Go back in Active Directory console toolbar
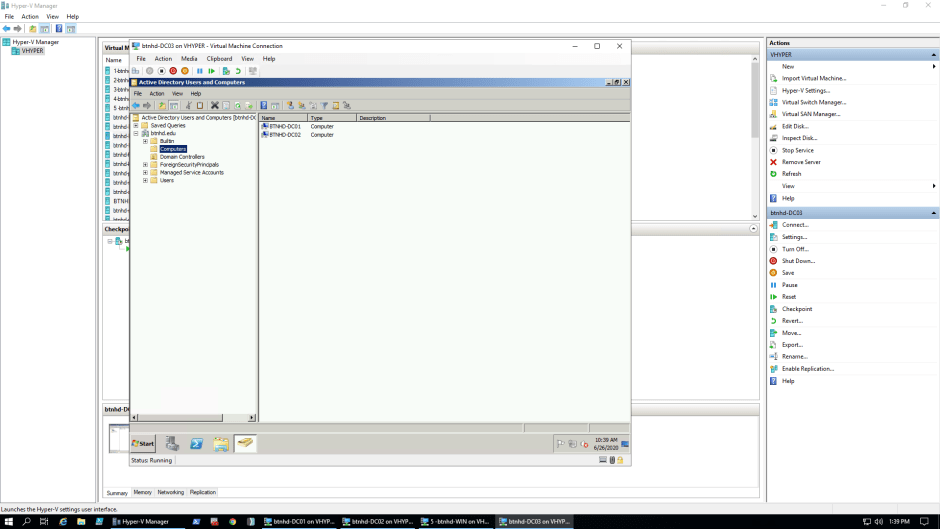The height and width of the screenshot is (529, 940). [136, 106]
